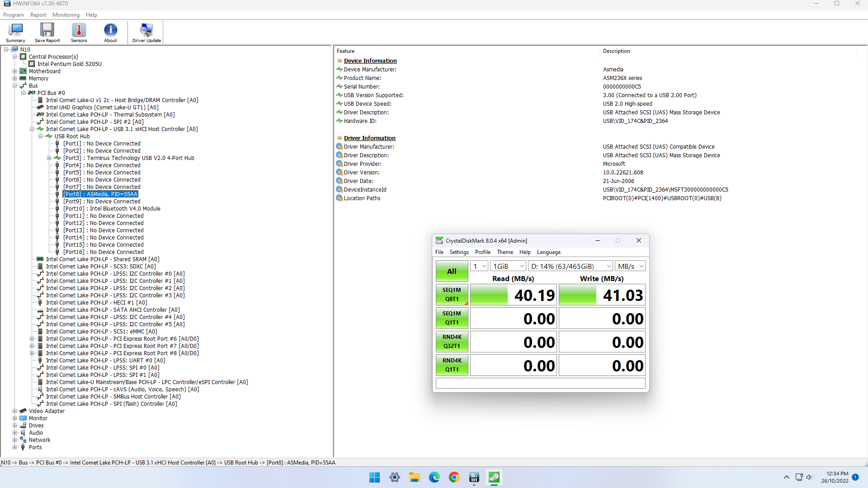This screenshot has height=488, width=868.
Task: Select Intel UHD Graphics tree row
Action: tap(102, 107)
